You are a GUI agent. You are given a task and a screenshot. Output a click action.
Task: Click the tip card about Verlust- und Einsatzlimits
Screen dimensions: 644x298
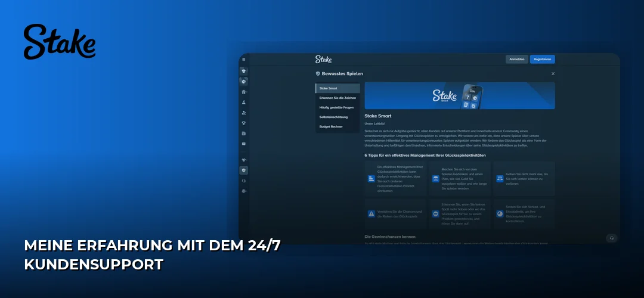click(524, 214)
